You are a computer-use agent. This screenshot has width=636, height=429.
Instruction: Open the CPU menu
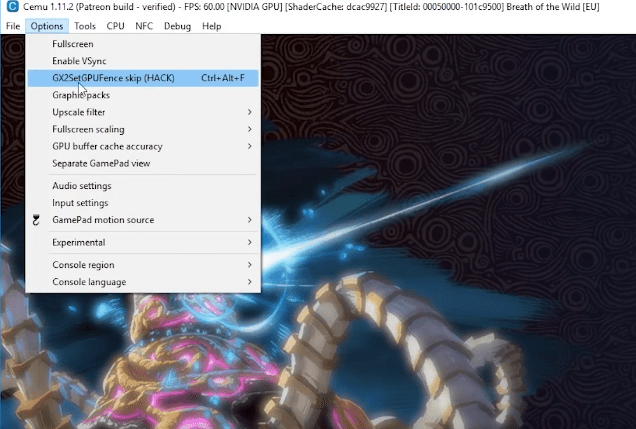click(116, 26)
